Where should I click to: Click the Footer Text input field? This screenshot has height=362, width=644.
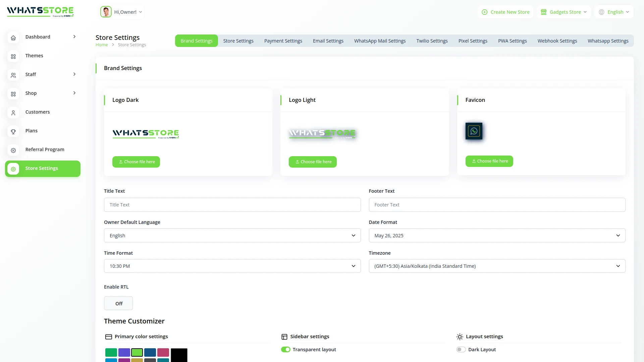(497, 205)
